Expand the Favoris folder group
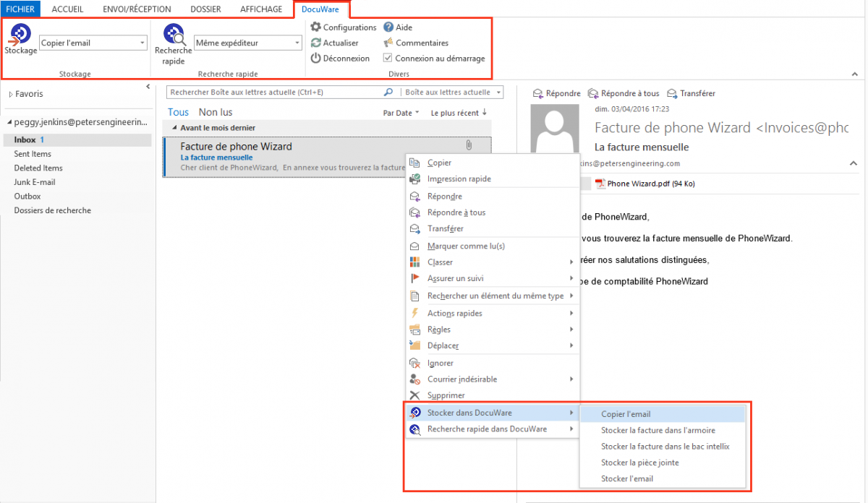Image resolution: width=868 pixels, height=503 pixels. (x=11, y=94)
